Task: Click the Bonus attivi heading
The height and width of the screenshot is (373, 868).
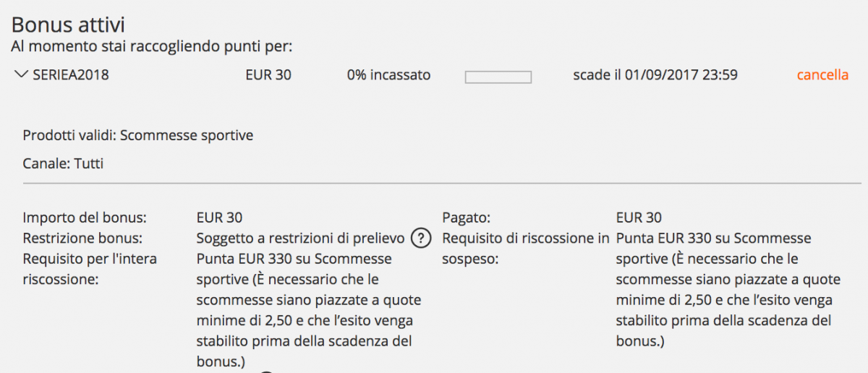Action: [69, 25]
